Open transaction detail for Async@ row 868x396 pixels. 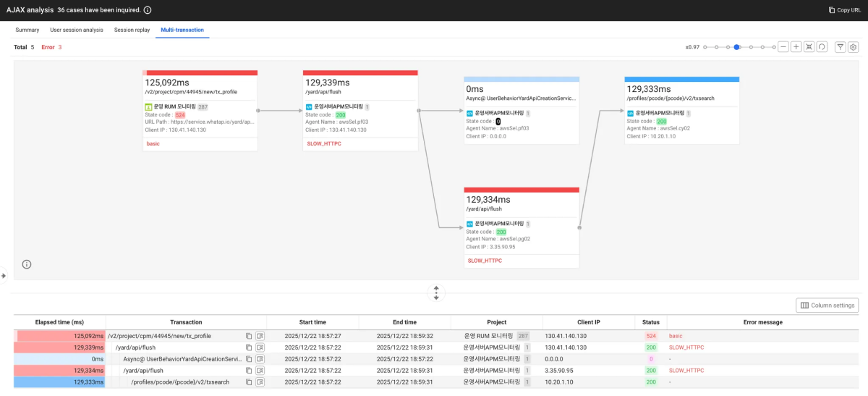(x=260, y=359)
